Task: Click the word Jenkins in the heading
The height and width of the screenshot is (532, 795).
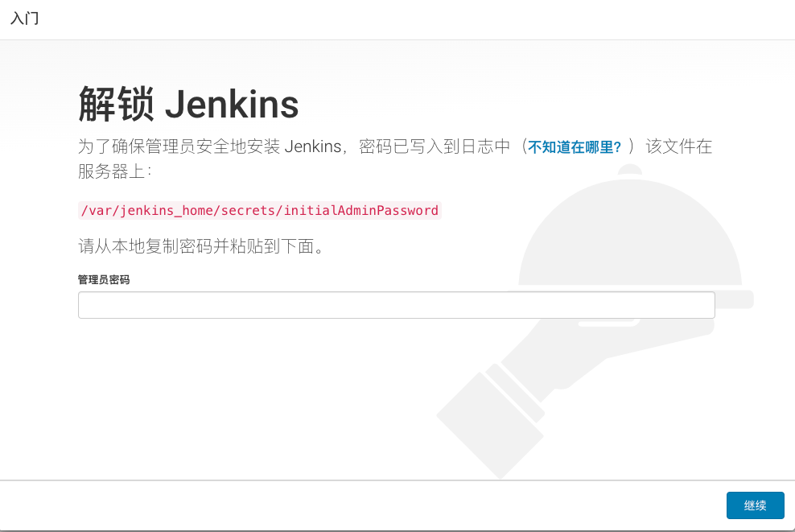Action: point(232,105)
